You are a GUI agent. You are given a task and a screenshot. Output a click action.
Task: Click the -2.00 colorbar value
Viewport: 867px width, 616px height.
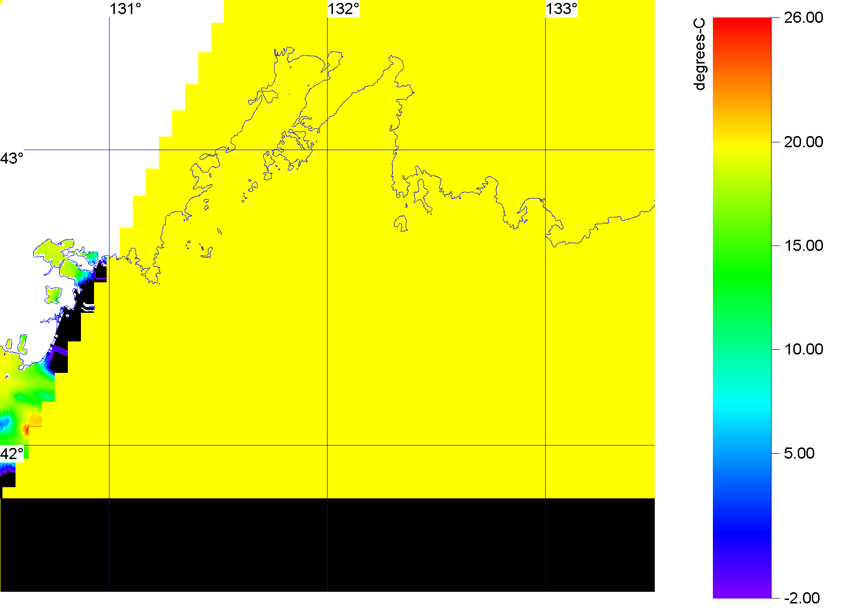coord(802,598)
